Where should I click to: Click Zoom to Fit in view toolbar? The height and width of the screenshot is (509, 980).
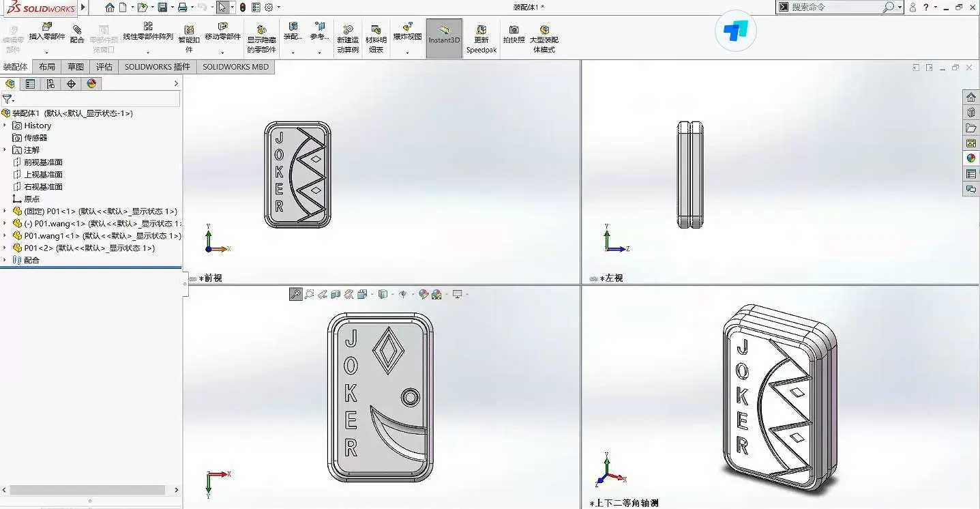(296, 294)
